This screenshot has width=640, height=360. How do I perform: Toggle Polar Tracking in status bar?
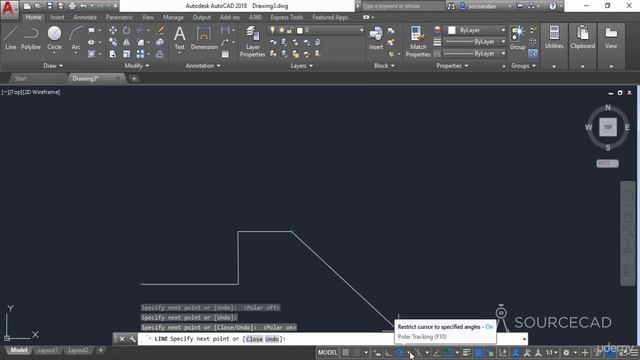[400, 352]
